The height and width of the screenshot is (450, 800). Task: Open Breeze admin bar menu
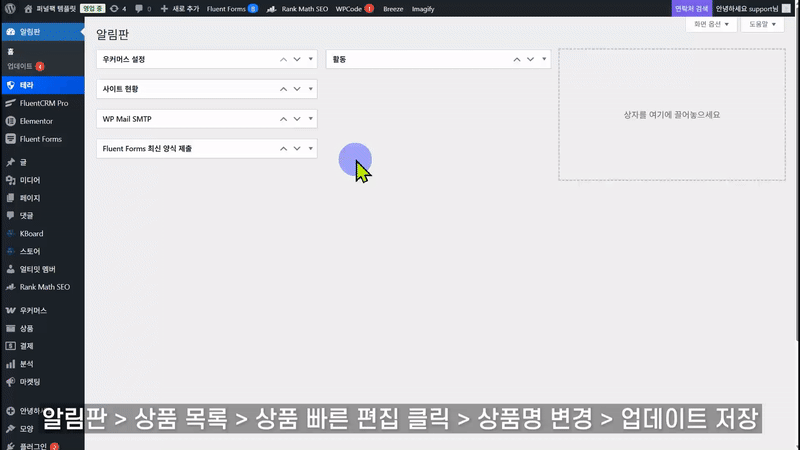(x=393, y=9)
